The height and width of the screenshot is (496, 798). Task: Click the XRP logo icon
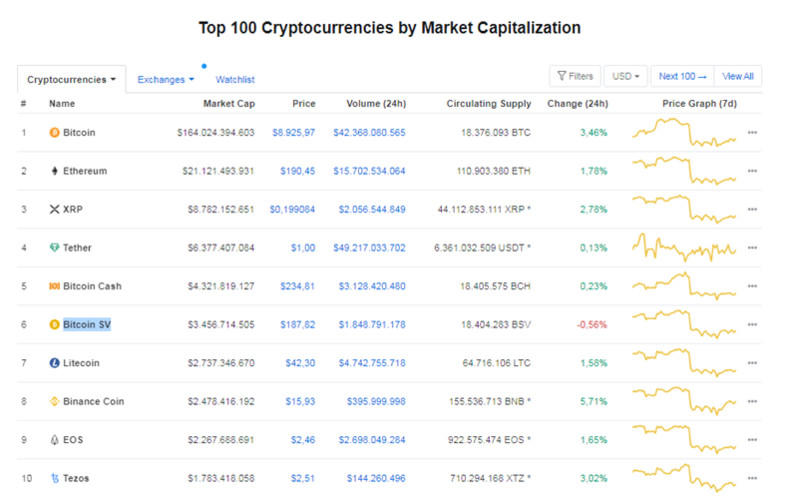[x=54, y=209]
